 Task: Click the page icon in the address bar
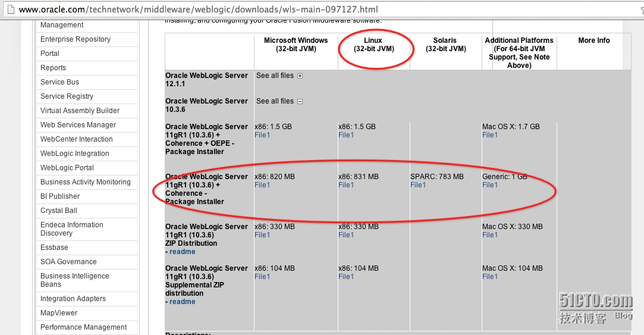10,9
